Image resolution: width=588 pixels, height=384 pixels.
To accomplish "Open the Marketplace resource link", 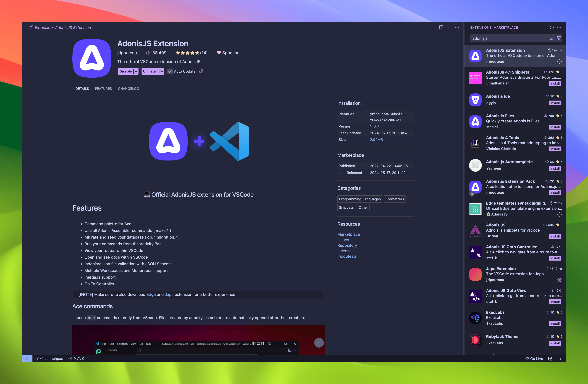I will point(349,234).
